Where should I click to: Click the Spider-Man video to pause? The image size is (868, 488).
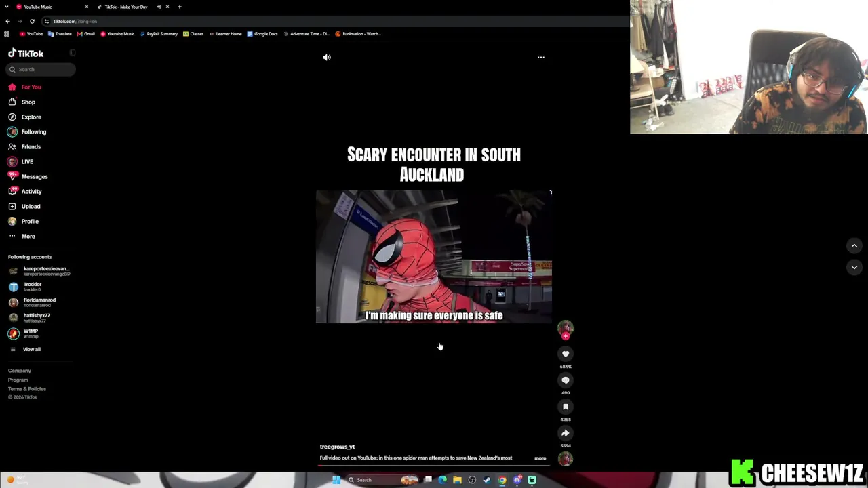point(434,256)
